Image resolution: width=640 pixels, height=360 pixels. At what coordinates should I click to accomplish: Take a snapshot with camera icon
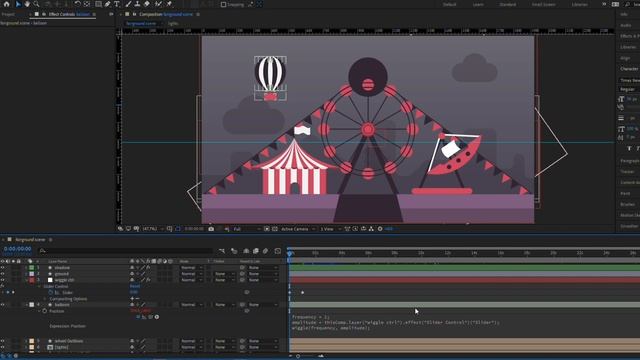pos(211,229)
